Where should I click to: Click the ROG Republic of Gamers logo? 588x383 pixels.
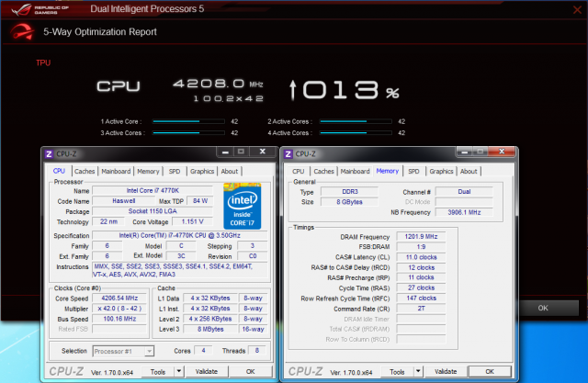point(40,9)
